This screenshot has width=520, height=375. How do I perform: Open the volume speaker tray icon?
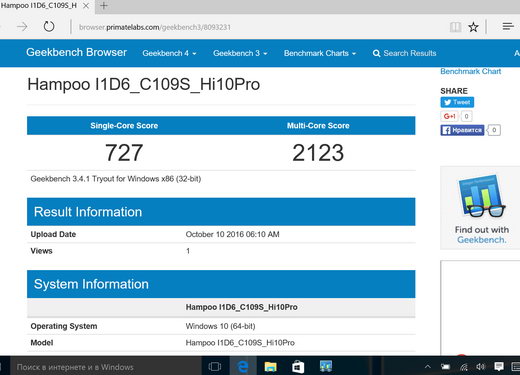click(481, 367)
